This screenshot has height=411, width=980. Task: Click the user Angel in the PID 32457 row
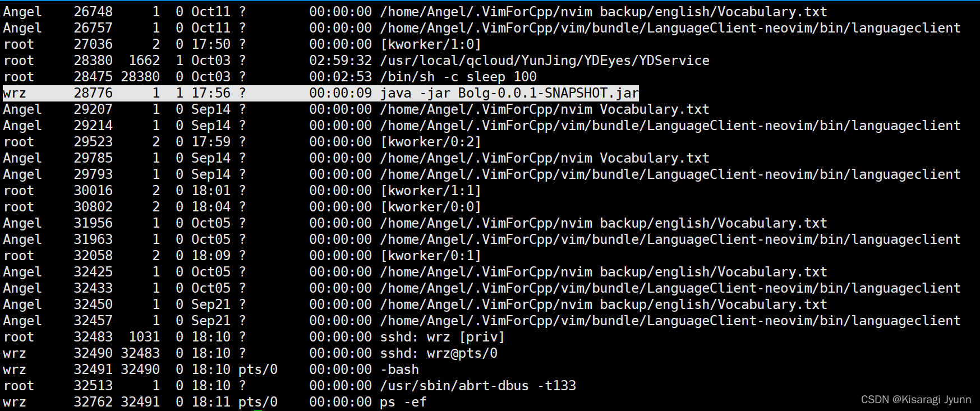click(22, 321)
